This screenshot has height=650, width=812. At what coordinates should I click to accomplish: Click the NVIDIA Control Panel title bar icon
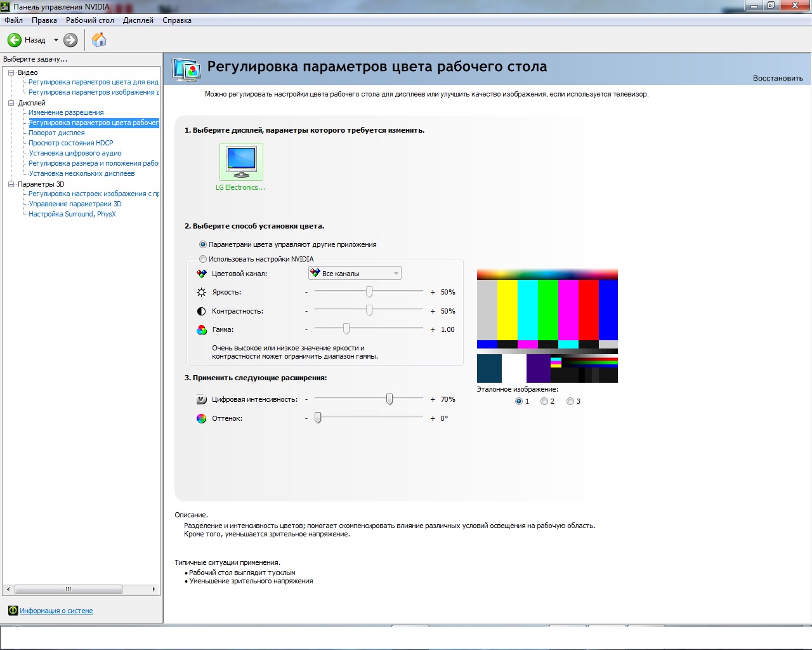coord(6,6)
